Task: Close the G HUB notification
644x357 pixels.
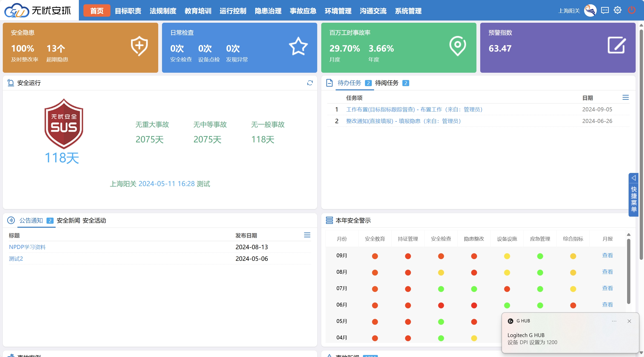Action: [x=629, y=321]
